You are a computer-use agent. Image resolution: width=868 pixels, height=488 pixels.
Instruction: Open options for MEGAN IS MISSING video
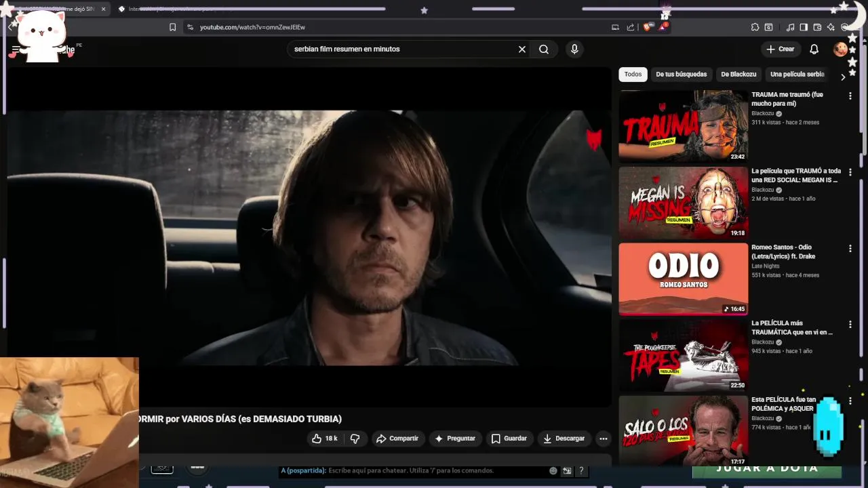coord(850,173)
